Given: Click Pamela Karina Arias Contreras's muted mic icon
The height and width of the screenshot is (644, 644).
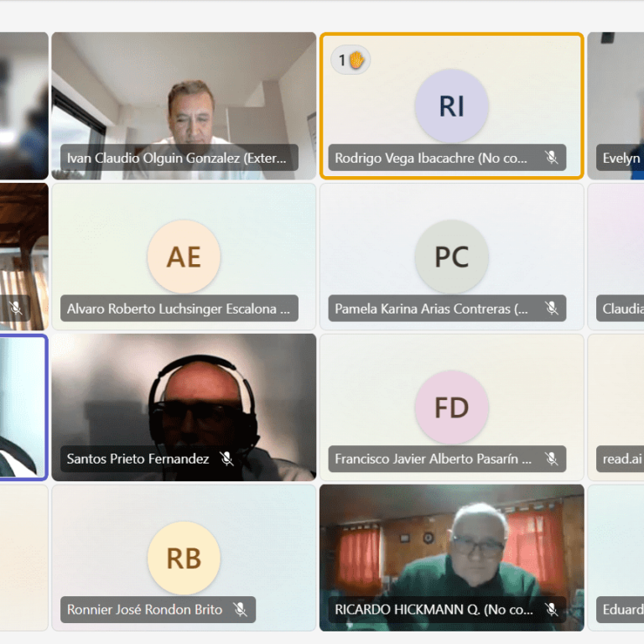Looking at the screenshot, I should point(551,308).
